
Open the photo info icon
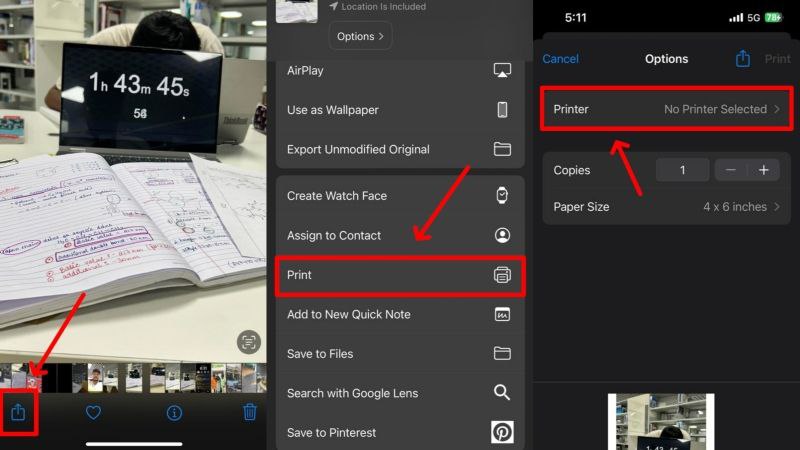174,413
